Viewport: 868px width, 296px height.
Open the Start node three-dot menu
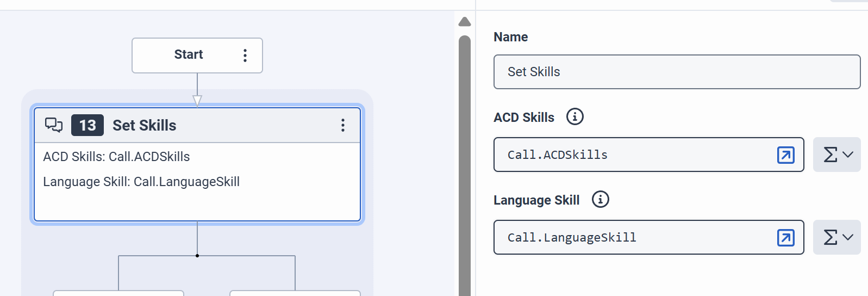(245, 55)
